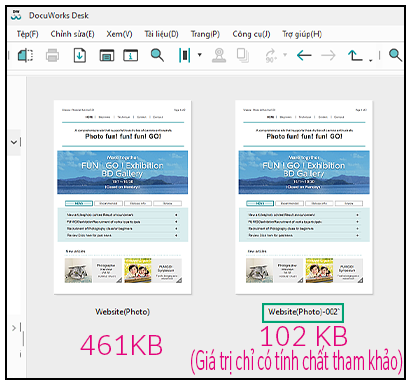Click the window view toolbar icon
The image size is (411, 385).
click(x=107, y=55)
